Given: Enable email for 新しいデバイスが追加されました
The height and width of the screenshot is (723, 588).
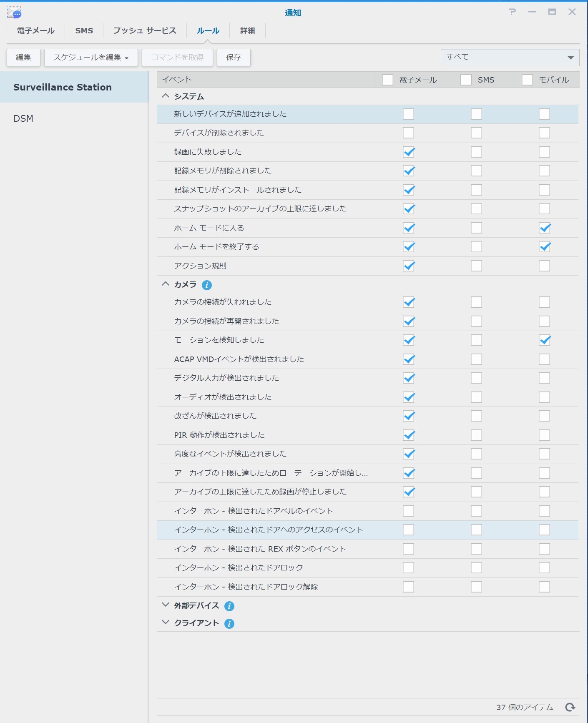Looking at the screenshot, I should 409,114.
